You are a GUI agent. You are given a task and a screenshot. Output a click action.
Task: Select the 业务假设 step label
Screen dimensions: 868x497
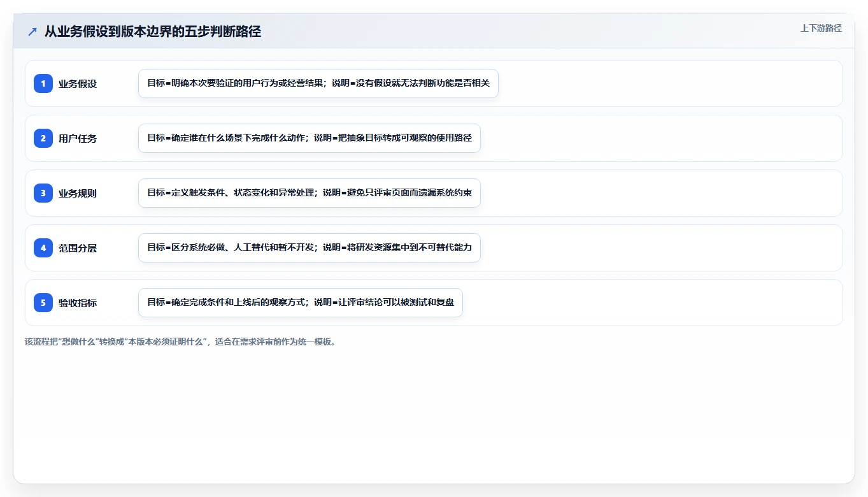tap(78, 83)
